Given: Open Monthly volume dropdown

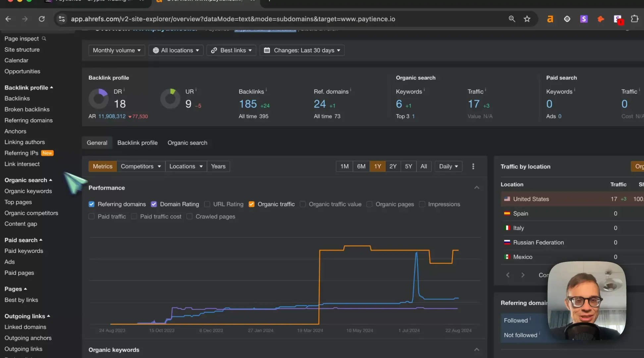Looking at the screenshot, I should pos(117,50).
